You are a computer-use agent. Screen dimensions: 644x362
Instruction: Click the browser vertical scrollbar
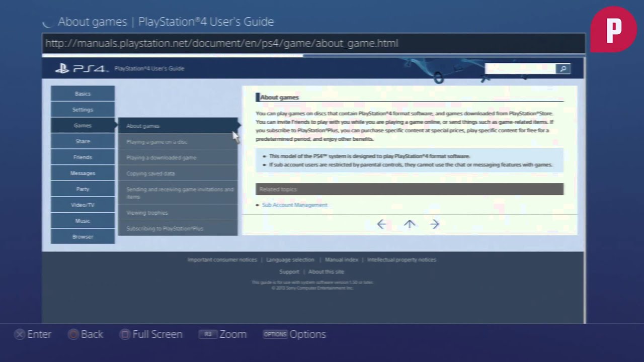(x=585, y=190)
